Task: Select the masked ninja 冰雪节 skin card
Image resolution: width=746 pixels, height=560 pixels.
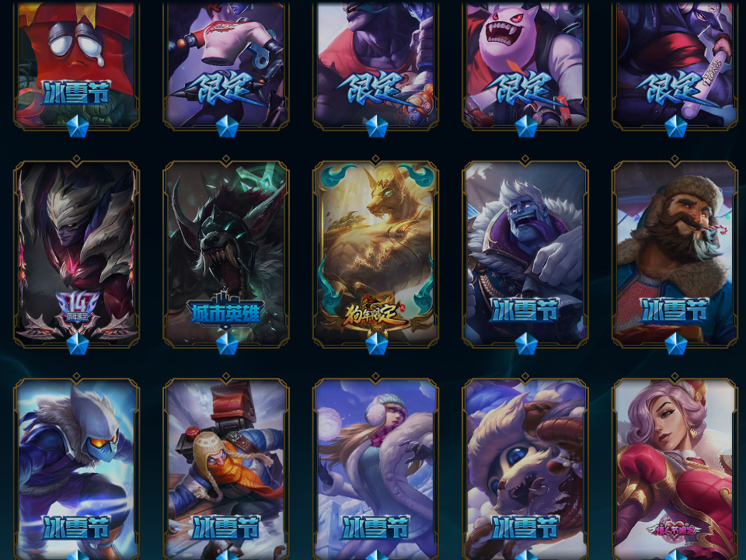Action: click(77, 469)
